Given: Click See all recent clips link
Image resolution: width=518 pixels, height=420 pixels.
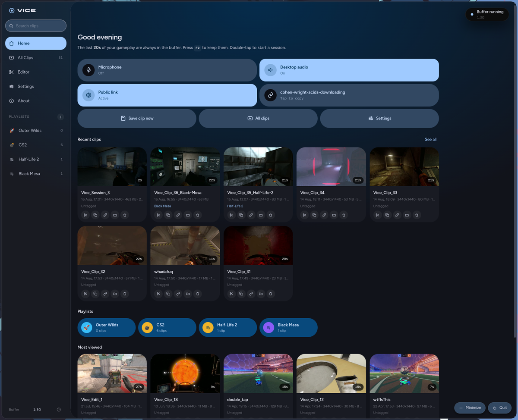Looking at the screenshot, I should tap(430, 139).
